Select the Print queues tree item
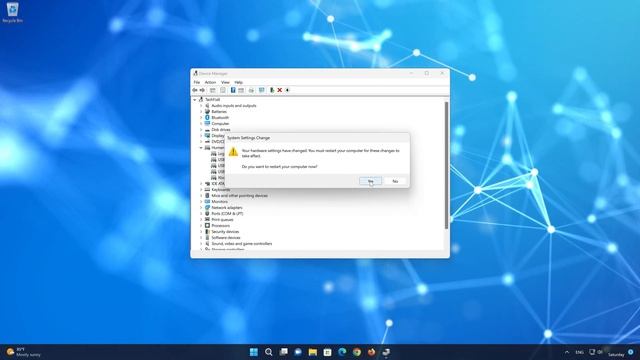640x360 pixels. (222, 220)
